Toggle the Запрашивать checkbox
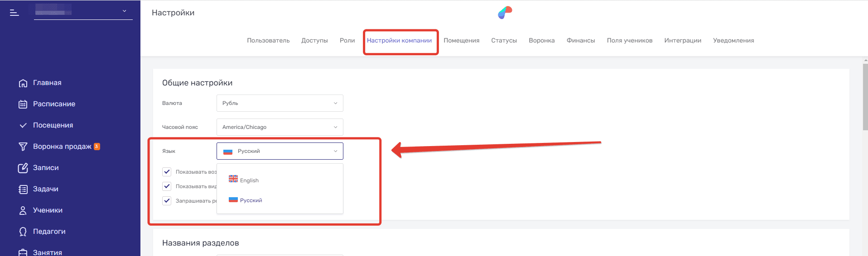 pos(167,201)
